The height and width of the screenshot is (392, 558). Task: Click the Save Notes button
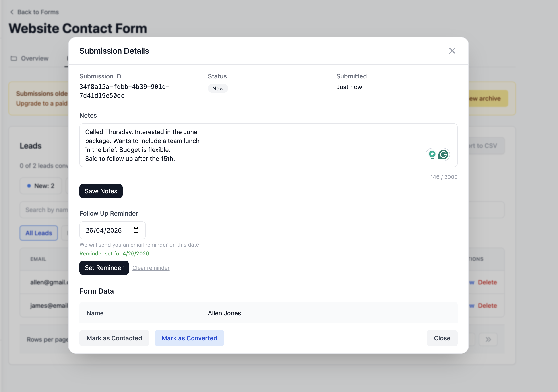[101, 191]
